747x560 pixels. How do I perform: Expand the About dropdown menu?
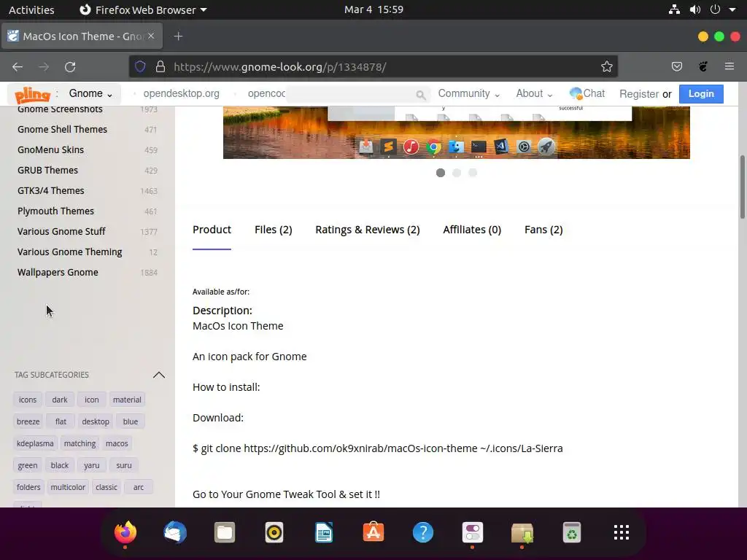click(x=534, y=93)
